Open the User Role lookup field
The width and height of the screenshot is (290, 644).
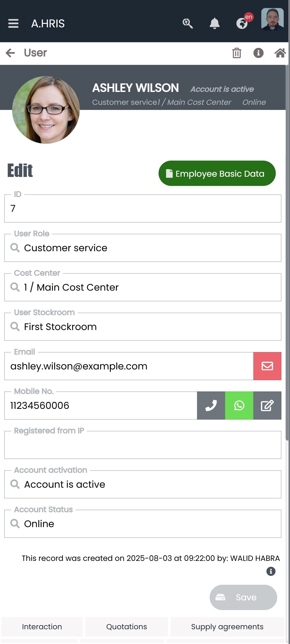[x=143, y=248]
